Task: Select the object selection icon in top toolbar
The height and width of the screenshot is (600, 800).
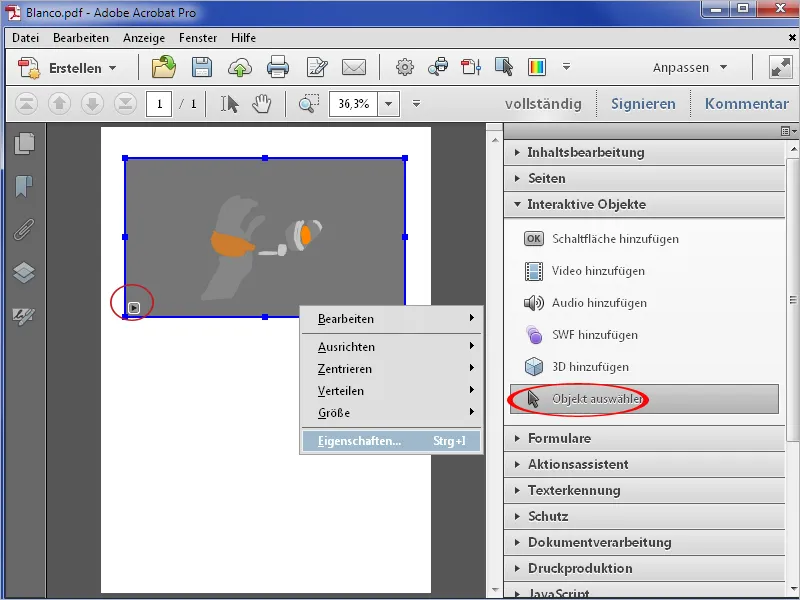Action: point(504,67)
